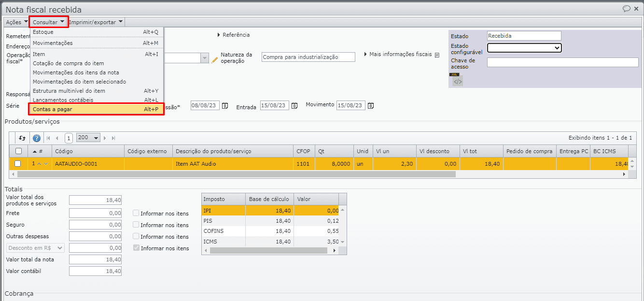
Task: Select Contas a pagar from Consultar menu
Action: 96,109
